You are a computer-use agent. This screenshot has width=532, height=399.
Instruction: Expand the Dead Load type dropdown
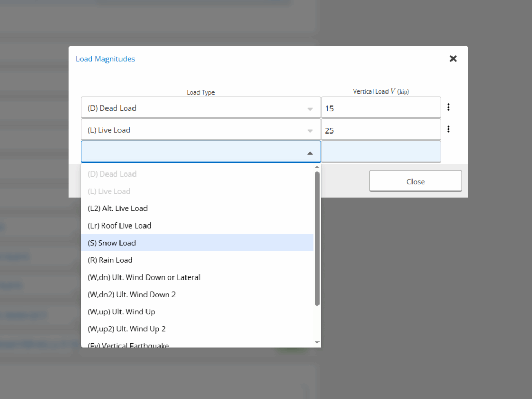pyautogui.click(x=310, y=109)
